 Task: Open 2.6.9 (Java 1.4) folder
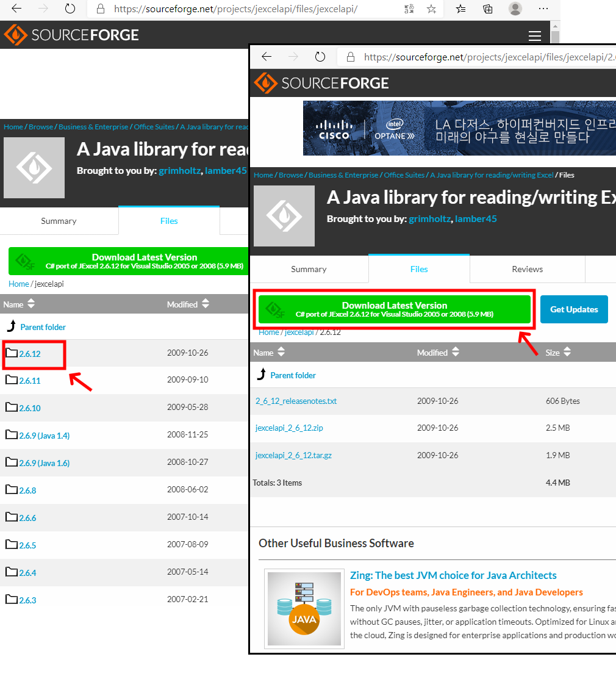tap(44, 436)
